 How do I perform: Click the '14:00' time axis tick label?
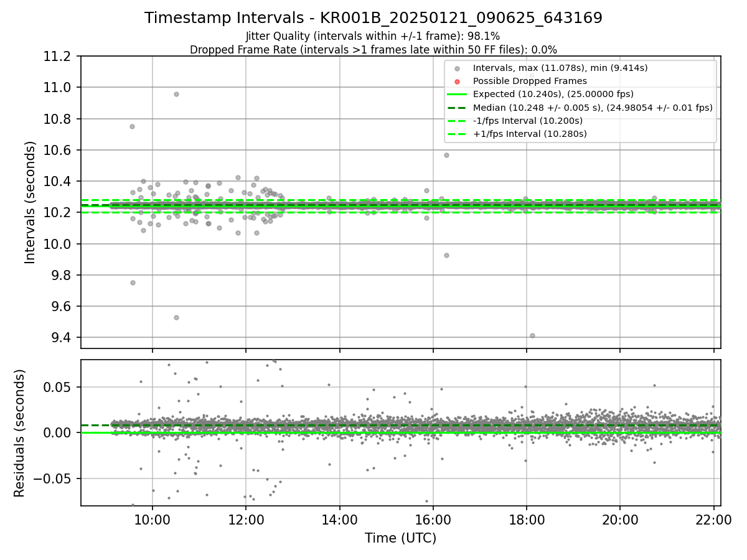(x=339, y=520)
